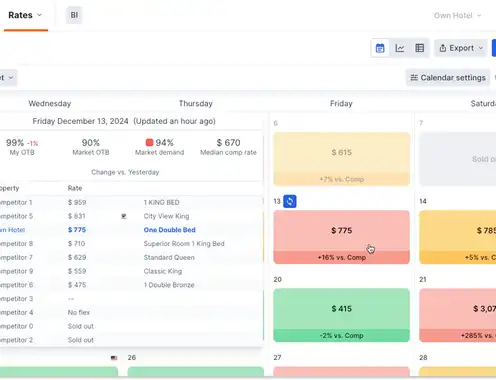Open the Rates tab dropdown
Image resolution: width=496 pixels, height=380 pixels.
(x=25, y=15)
